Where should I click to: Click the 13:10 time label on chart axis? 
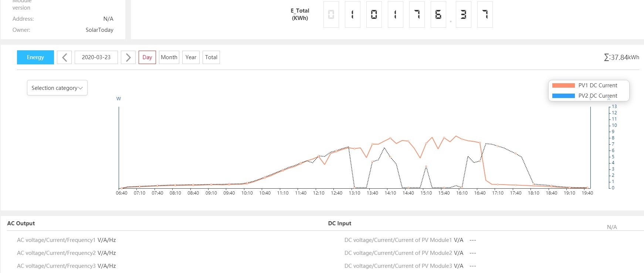[x=355, y=193]
